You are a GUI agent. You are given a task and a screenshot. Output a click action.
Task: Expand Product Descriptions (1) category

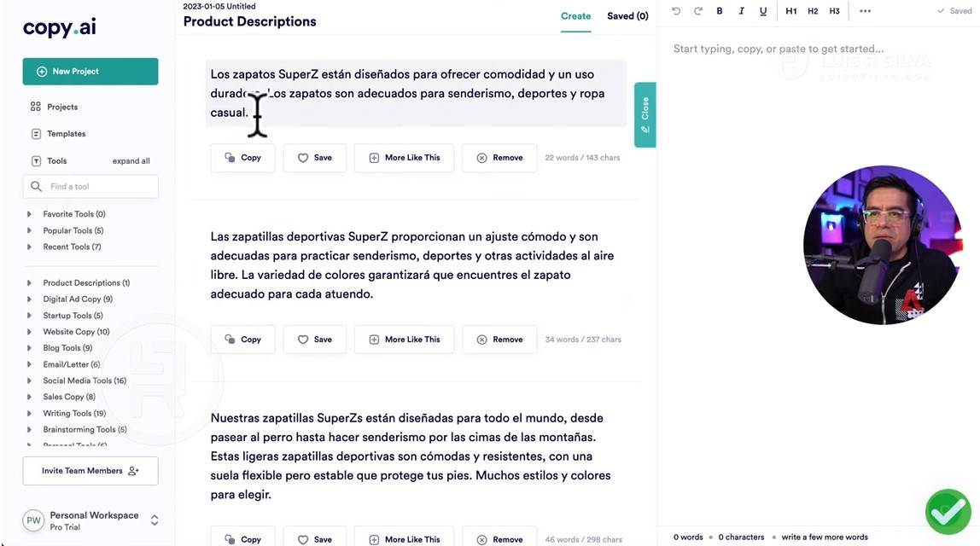click(x=79, y=283)
